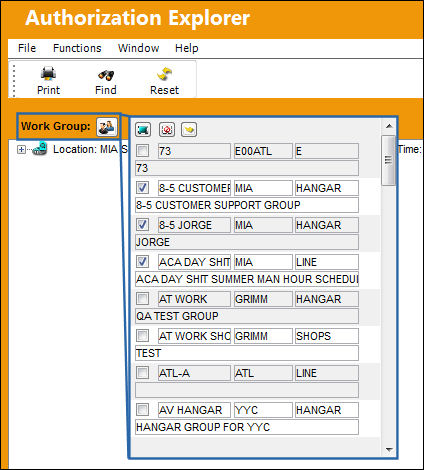Expand the Location MIA tree node

coord(21,150)
